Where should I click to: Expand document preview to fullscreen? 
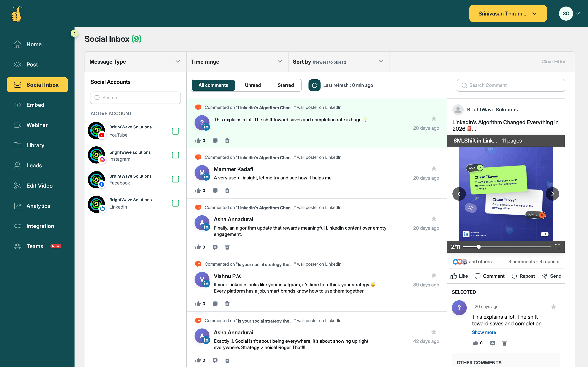(x=557, y=247)
